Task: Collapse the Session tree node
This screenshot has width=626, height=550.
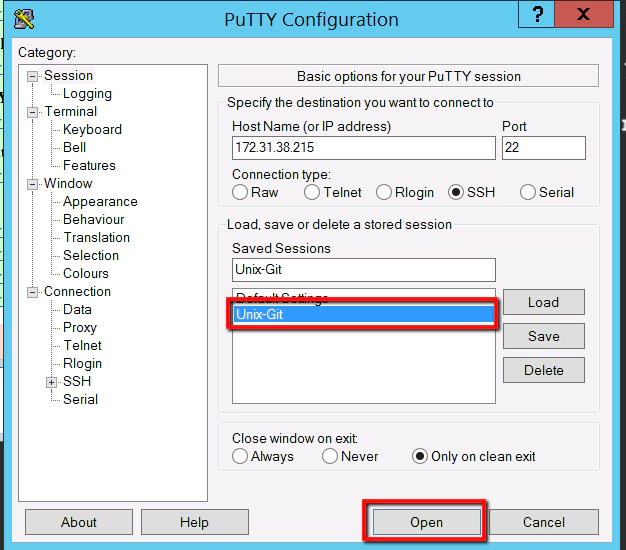Action: pyautogui.click(x=32, y=76)
